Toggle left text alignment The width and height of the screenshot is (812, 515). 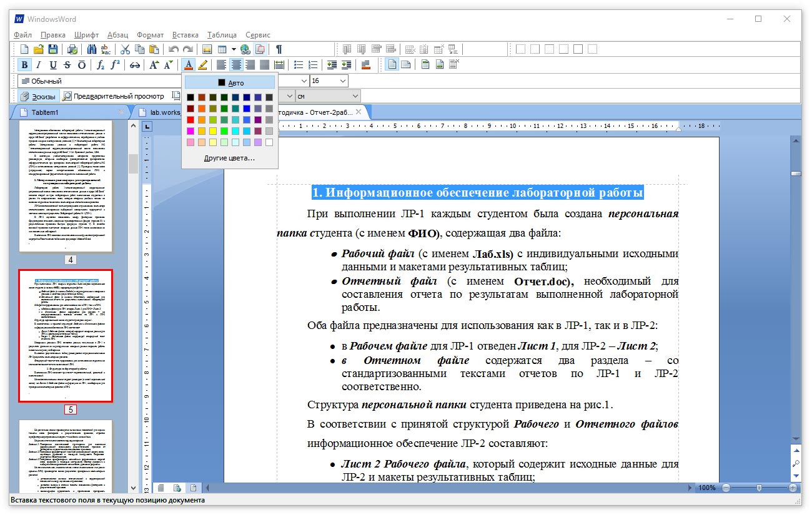tap(221, 65)
